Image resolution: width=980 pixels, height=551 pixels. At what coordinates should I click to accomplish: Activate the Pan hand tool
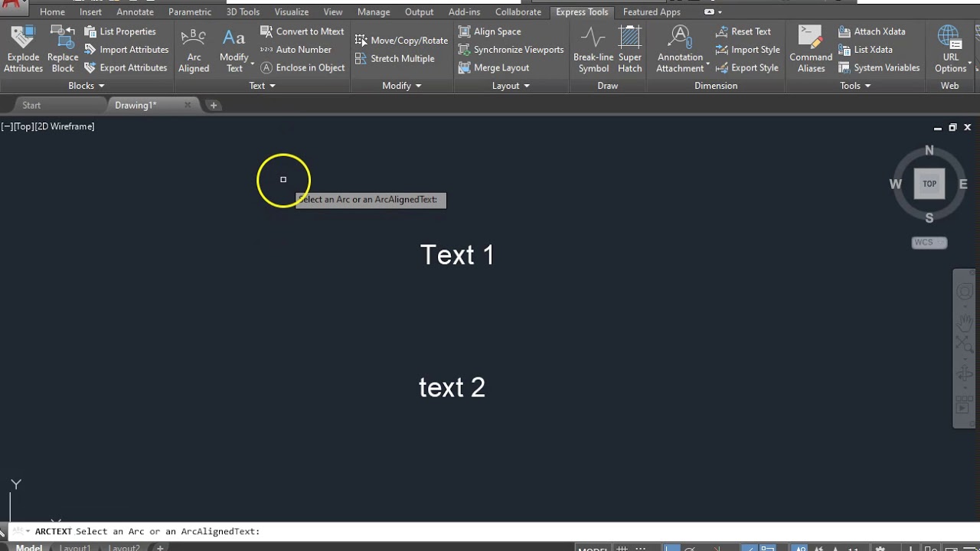point(964,321)
